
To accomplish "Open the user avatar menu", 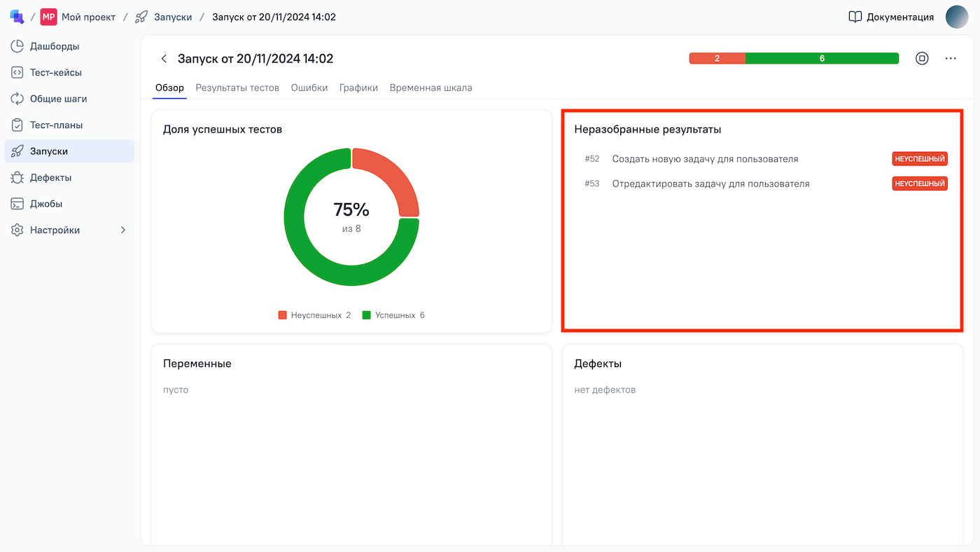I will click(956, 17).
